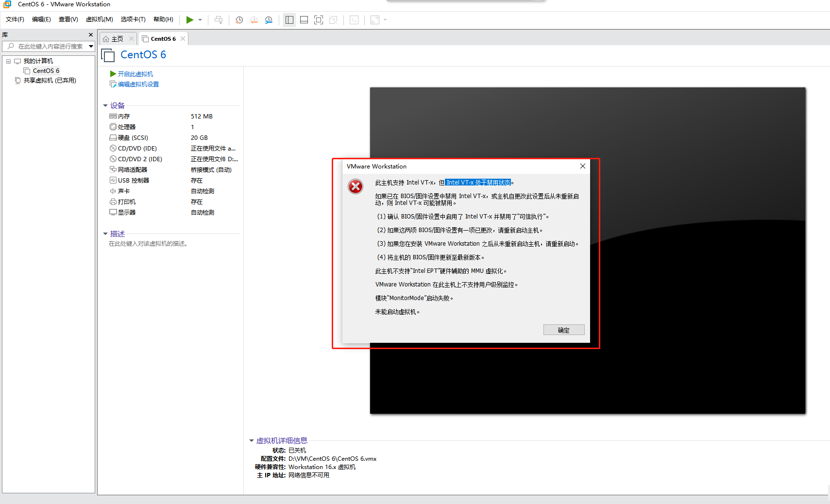Collapse the 设备 section
This screenshot has height=504, width=830.
click(105, 106)
